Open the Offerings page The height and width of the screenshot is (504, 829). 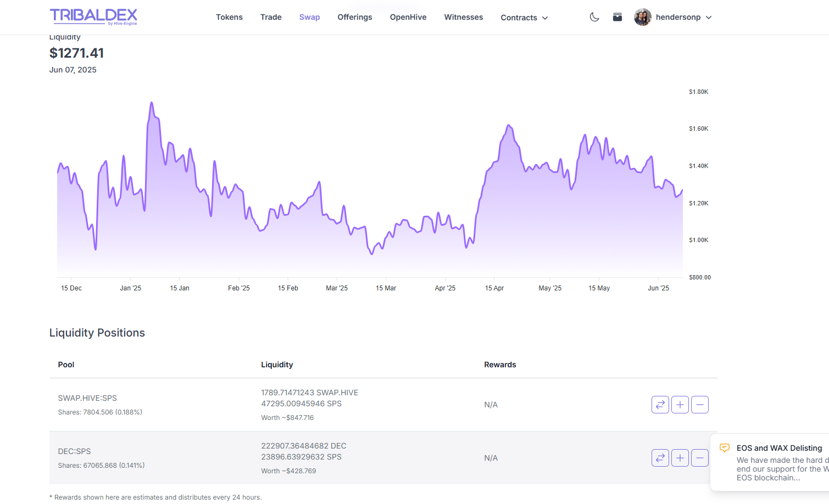pos(355,17)
